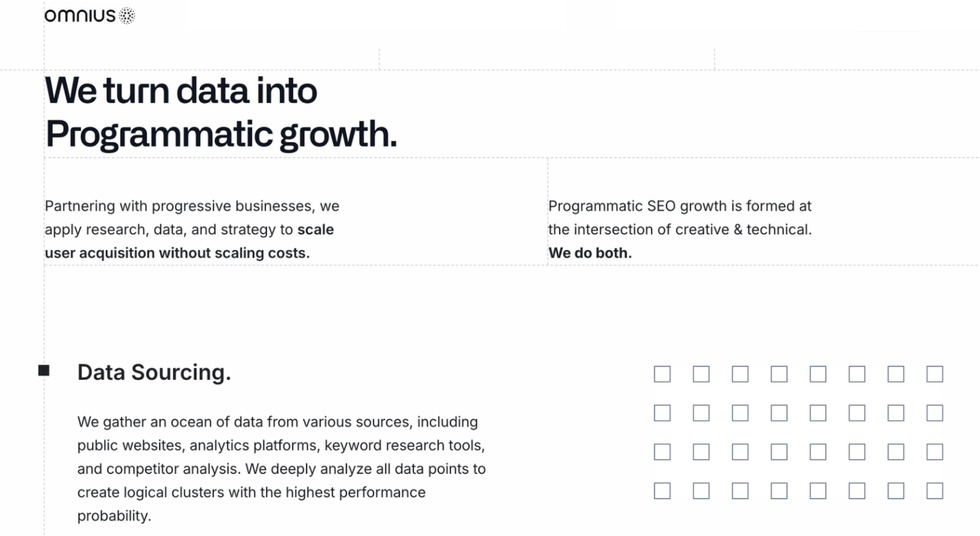Click the last square in grid's third row
The image size is (980, 536).
pos(935,452)
